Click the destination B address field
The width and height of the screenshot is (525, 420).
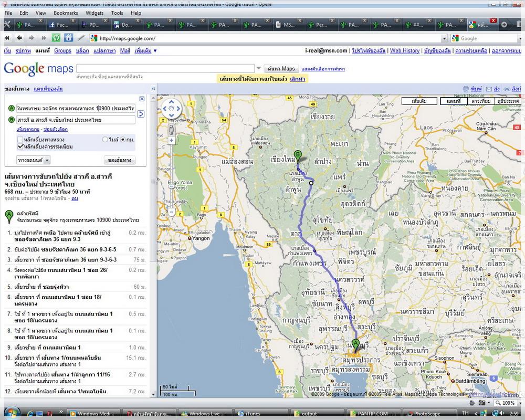pos(76,120)
